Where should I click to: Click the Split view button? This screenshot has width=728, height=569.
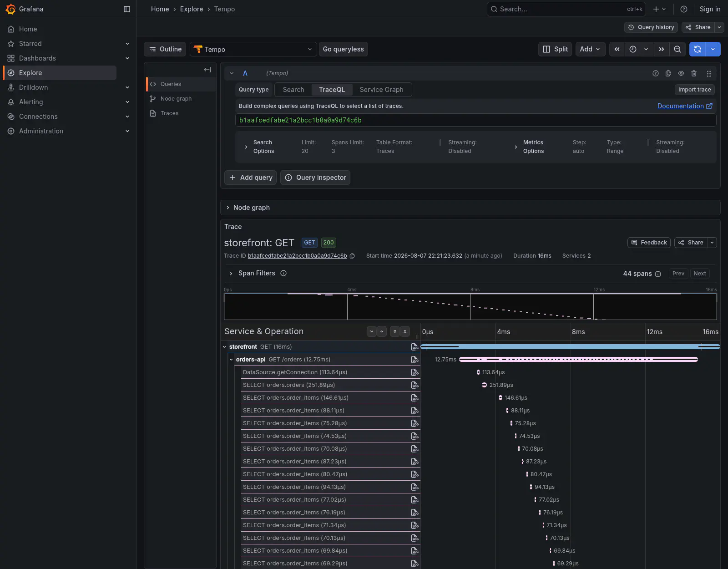[555, 49]
